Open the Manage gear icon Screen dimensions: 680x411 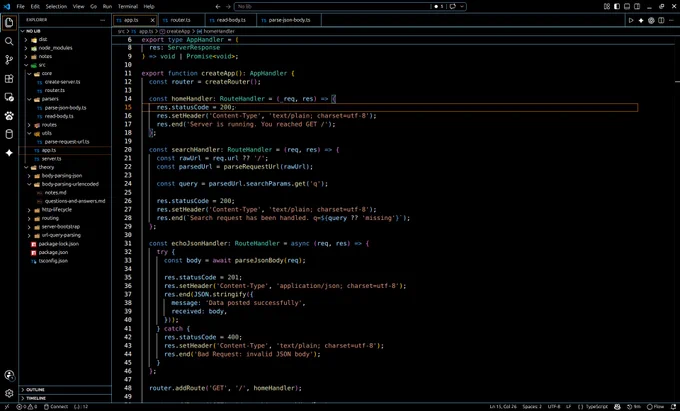point(9,393)
